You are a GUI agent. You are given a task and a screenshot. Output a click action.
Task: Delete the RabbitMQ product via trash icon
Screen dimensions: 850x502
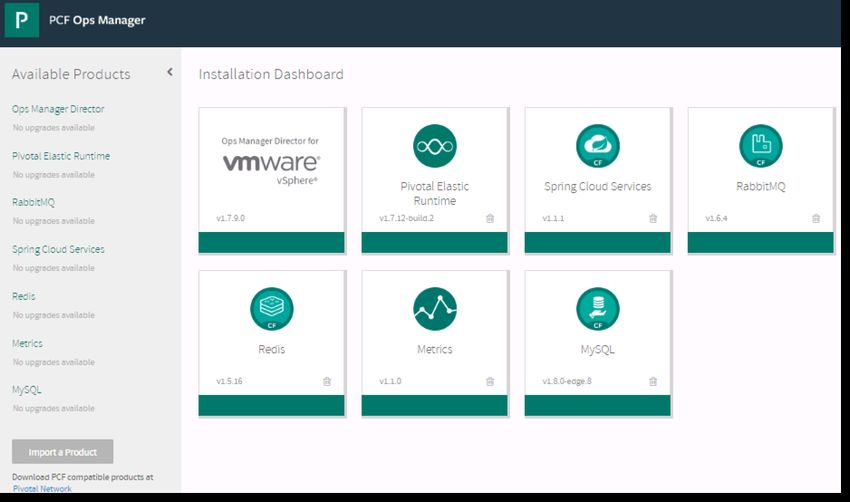(816, 218)
